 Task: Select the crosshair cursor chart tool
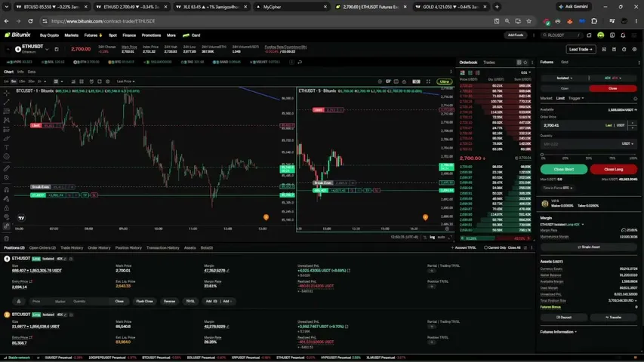pyautogui.click(x=7, y=94)
